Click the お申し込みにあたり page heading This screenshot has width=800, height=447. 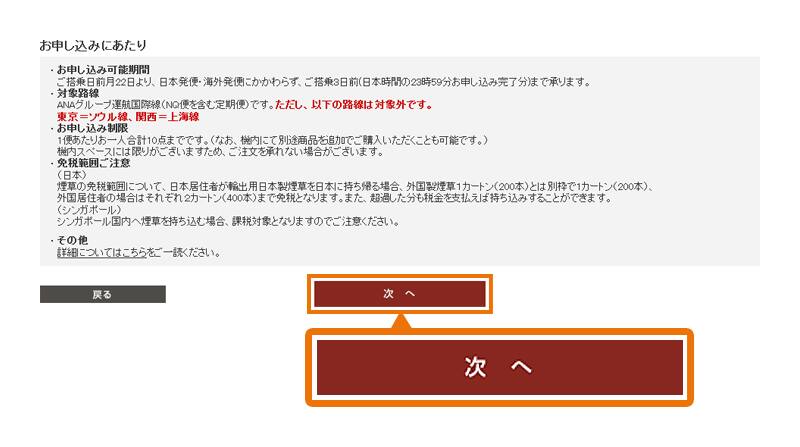93,45
